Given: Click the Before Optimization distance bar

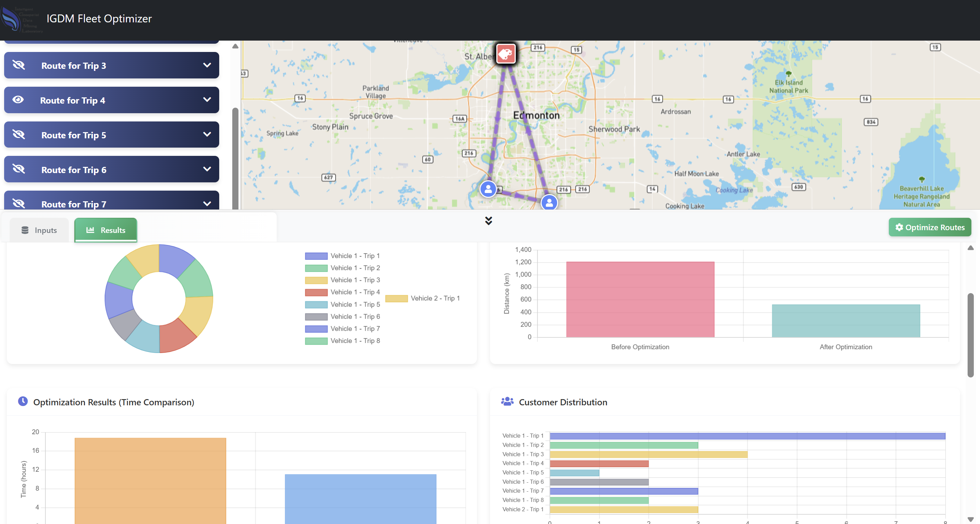Looking at the screenshot, I should (x=640, y=299).
